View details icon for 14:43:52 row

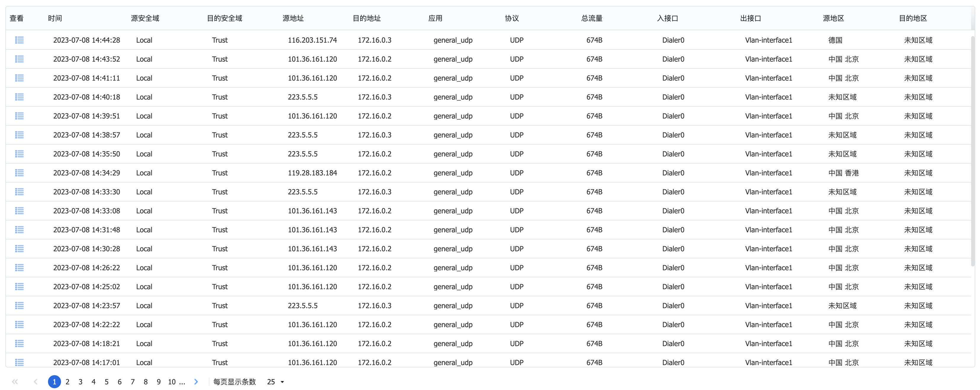tap(19, 59)
